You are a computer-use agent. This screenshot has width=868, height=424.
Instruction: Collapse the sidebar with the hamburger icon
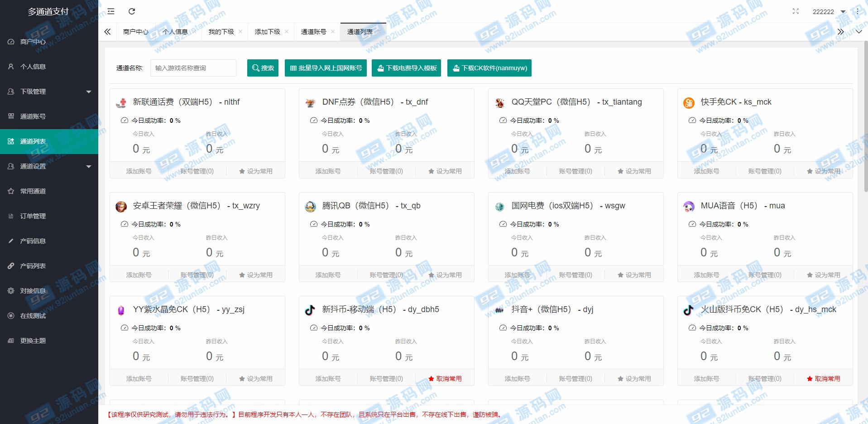pyautogui.click(x=111, y=11)
